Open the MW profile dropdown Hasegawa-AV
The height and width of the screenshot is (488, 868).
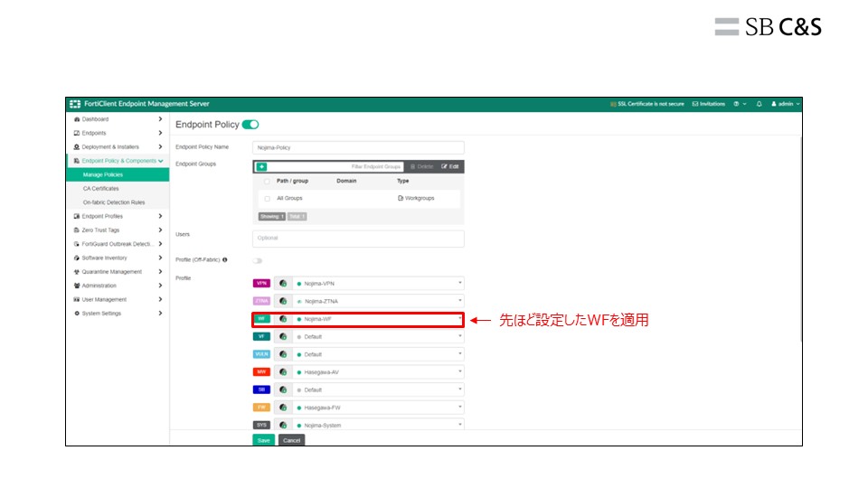pos(379,371)
